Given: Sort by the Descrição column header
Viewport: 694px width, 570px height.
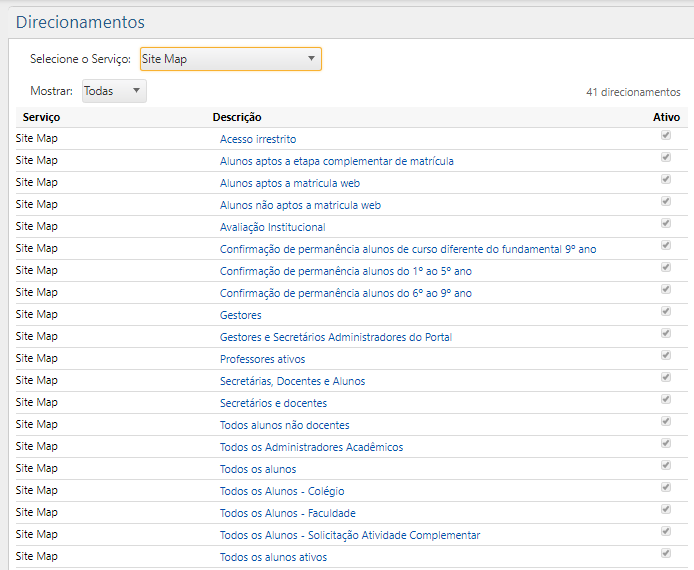Looking at the screenshot, I should coord(237,117).
